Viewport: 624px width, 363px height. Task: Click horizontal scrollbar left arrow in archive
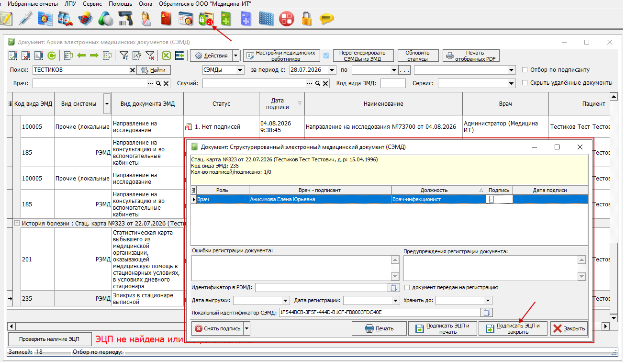[11, 326]
